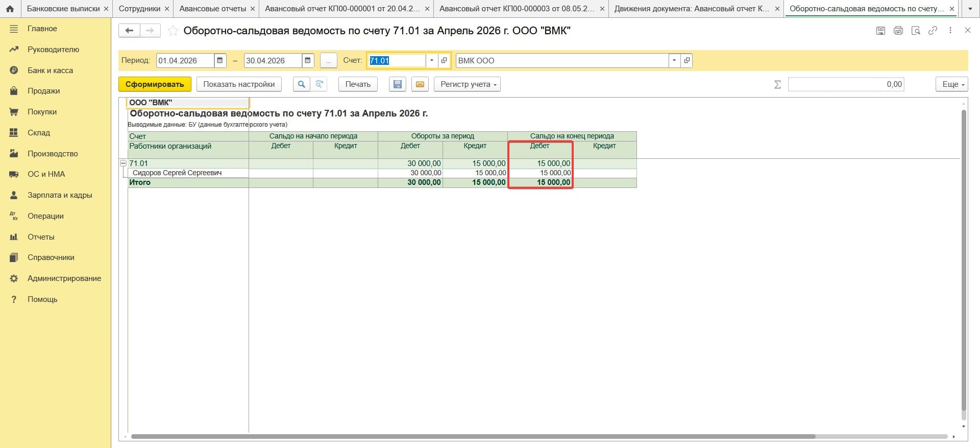Click the Производство factory icon
This screenshot has width=980, height=448.
point(14,153)
